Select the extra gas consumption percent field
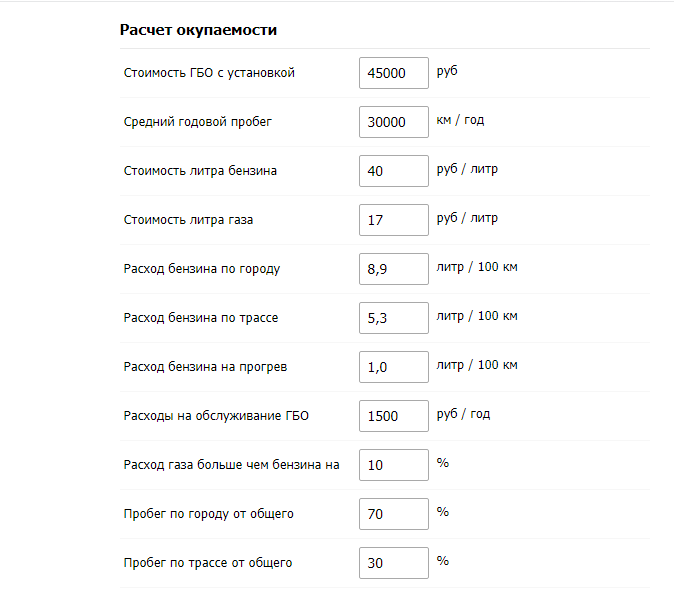This screenshot has width=674, height=597. pos(393,465)
